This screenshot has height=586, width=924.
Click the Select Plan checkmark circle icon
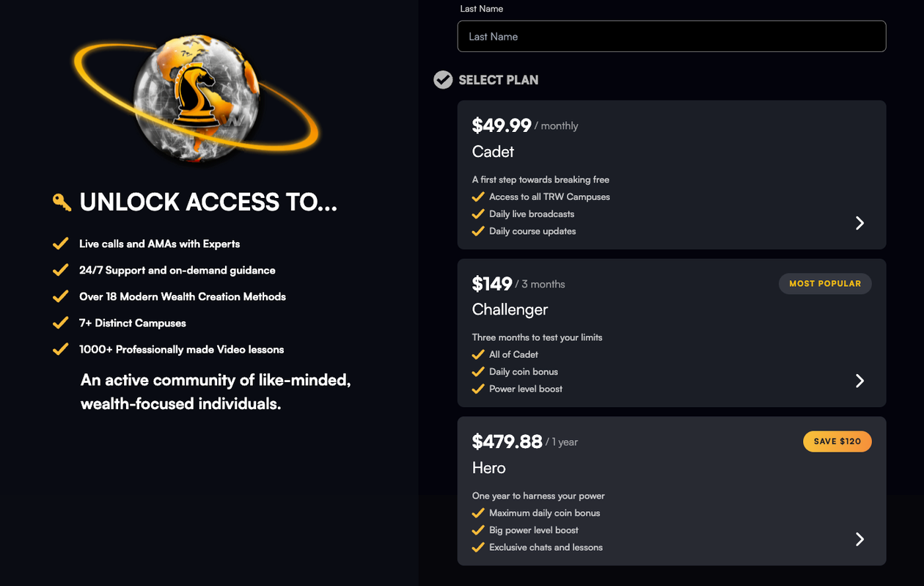click(443, 80)
